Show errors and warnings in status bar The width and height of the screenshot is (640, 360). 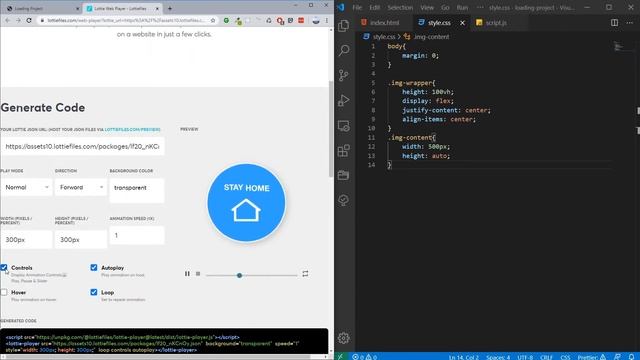click(x=364, y=357)
